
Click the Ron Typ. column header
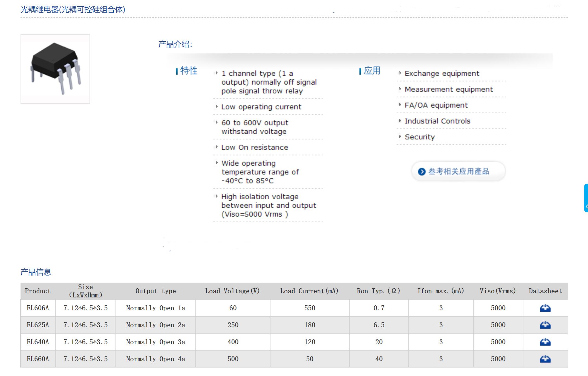pyautogui.click(x=379, y=291)
